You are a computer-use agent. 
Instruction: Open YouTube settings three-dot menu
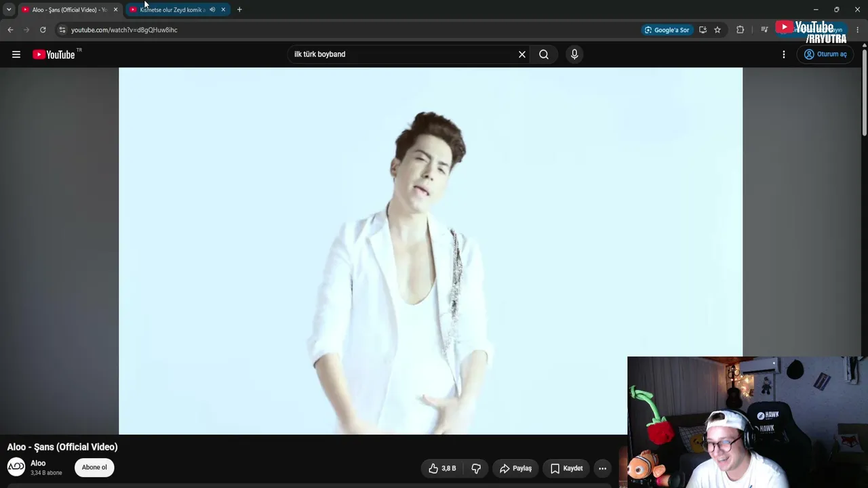(x=784, y=54)
